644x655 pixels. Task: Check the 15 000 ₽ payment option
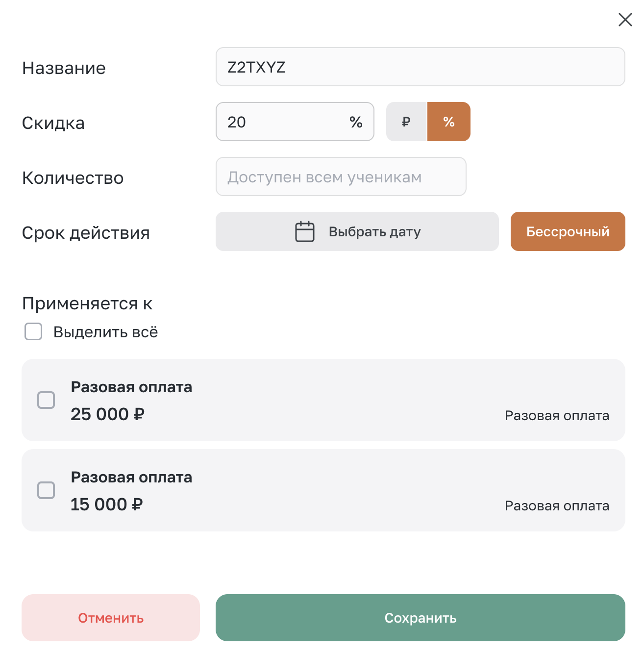point(46,490)
